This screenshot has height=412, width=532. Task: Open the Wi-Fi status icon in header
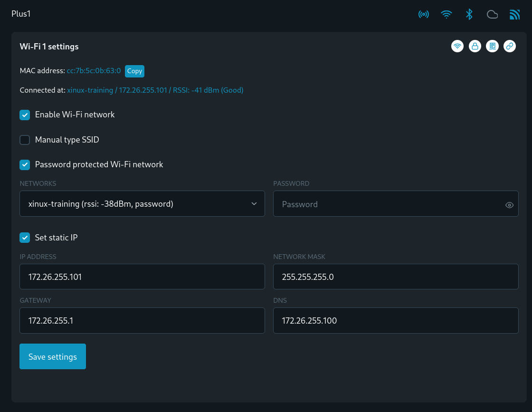tap(446, 14)
